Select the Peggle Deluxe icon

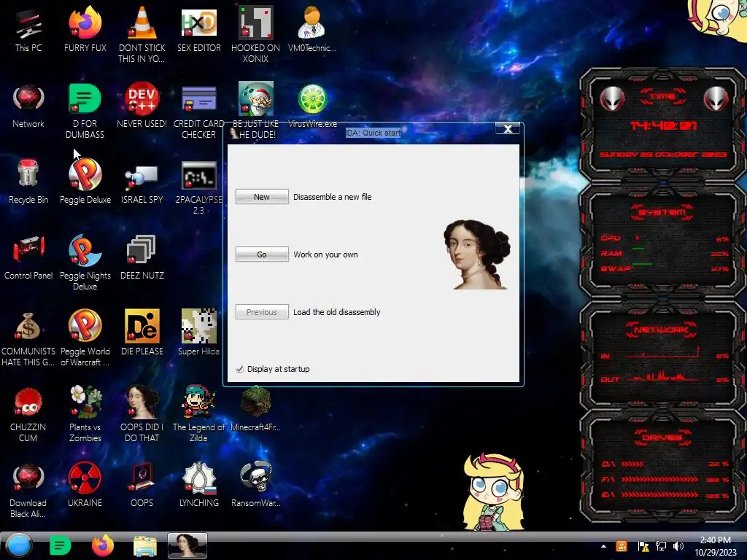pos(85,182)
